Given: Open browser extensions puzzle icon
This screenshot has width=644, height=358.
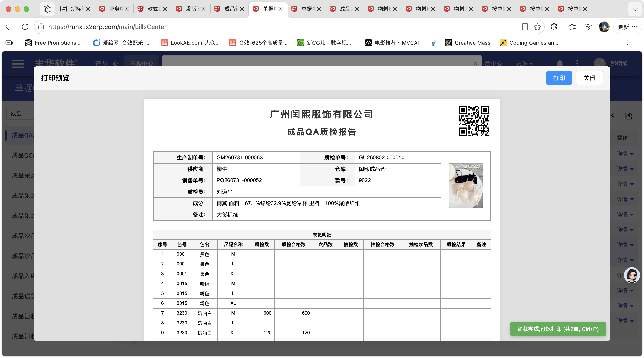Looking at the screenshot, I should click(x=554, y=27).
